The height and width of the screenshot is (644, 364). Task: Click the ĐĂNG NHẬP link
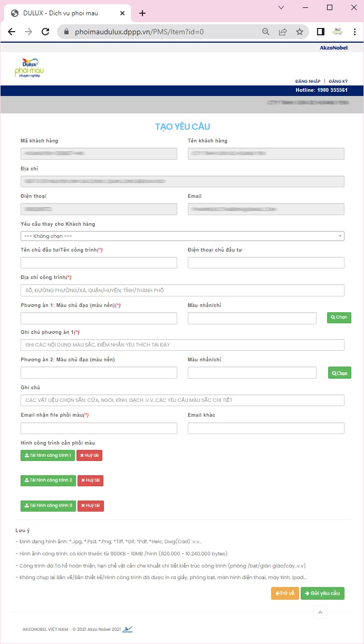308,81
